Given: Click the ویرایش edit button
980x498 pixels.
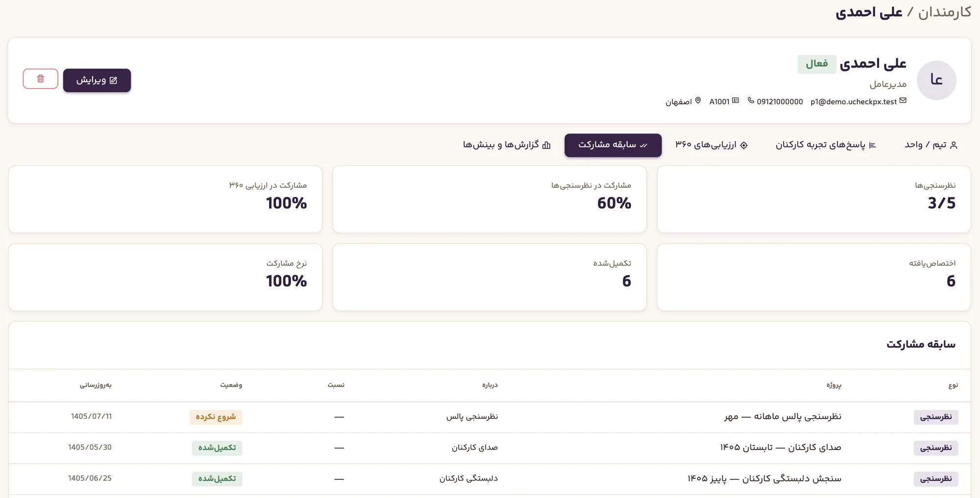Looking at the screenshot, I should coord(97,80).
